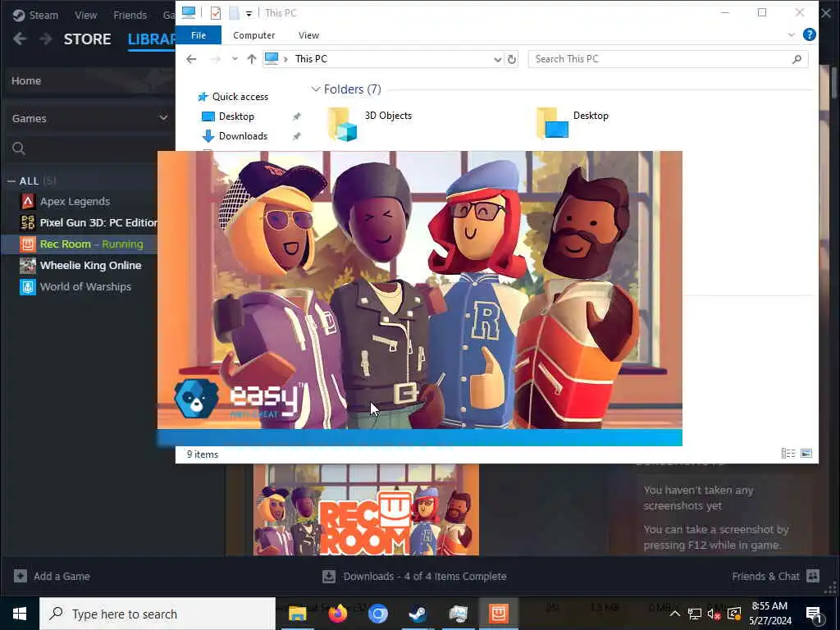Click Explorer's back navigation arrow
The image size is (840, 630).
[191, 59]
